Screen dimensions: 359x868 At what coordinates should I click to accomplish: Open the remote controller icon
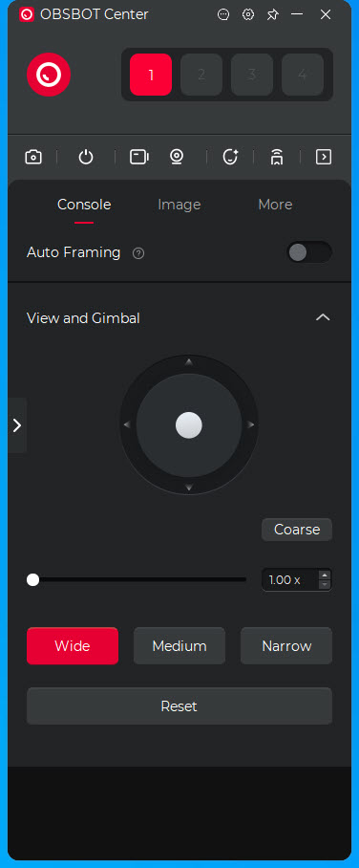coord(277,157)
